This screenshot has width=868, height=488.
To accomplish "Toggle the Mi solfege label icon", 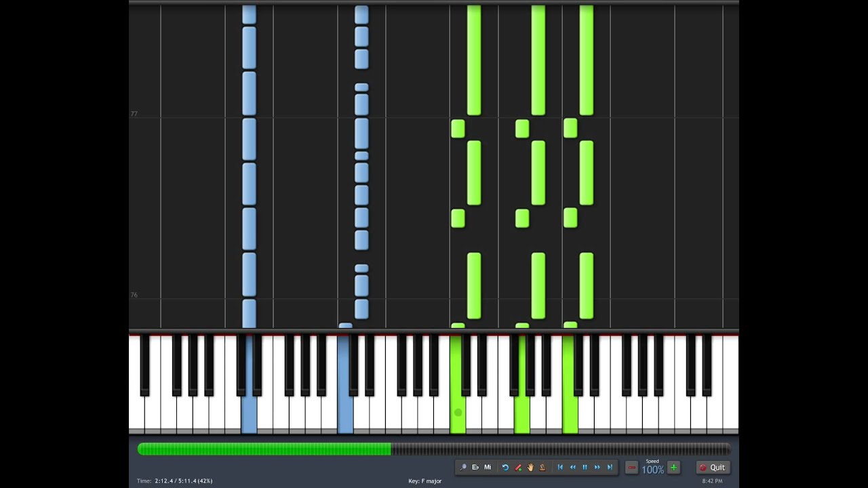I will coord(488,467).
